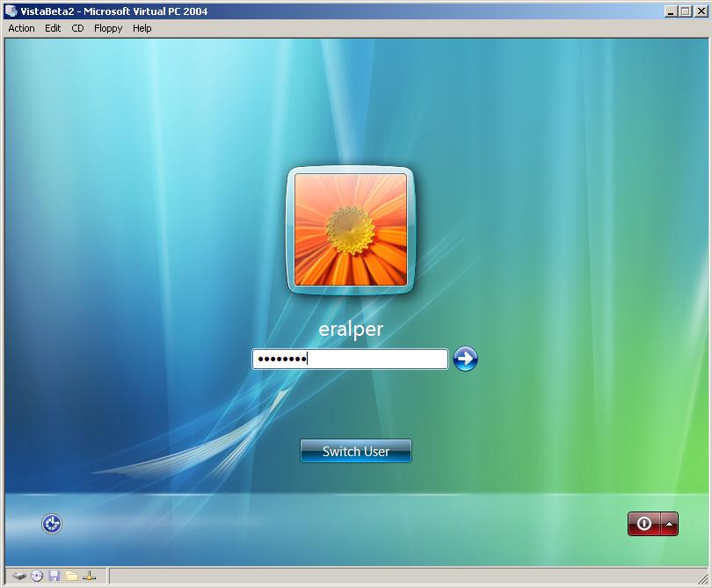Minimize the Virtual PC window
Image resolution: width=712 pixels, height=588 pixels.
671,11
